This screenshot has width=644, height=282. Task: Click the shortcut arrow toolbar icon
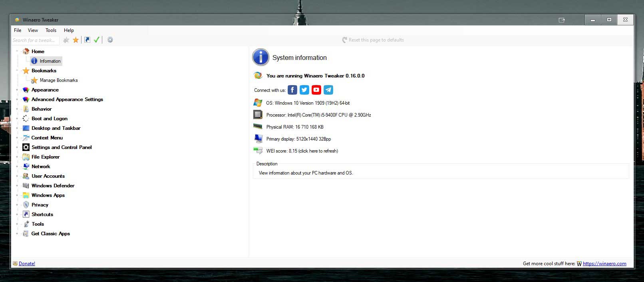(87, 40)
